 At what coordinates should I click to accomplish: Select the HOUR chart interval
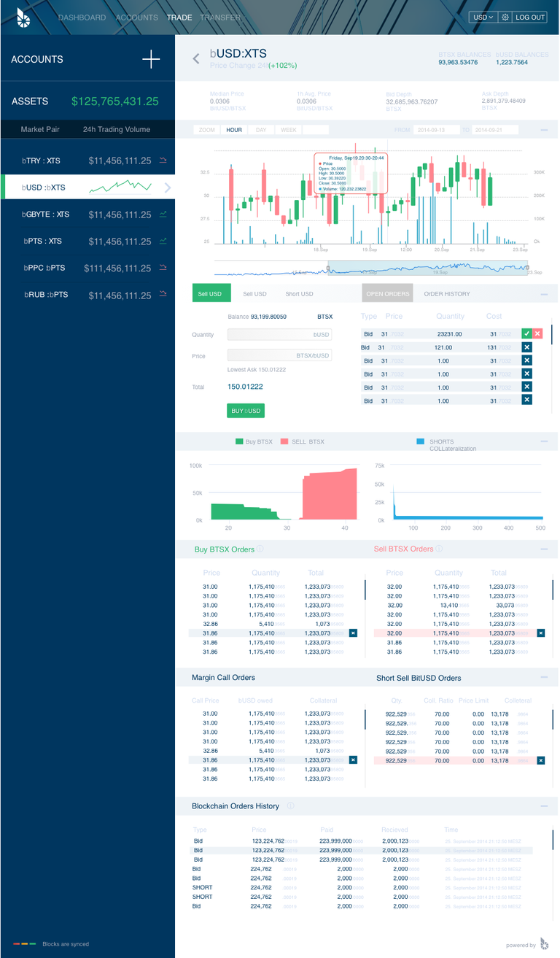coord(234,130)
